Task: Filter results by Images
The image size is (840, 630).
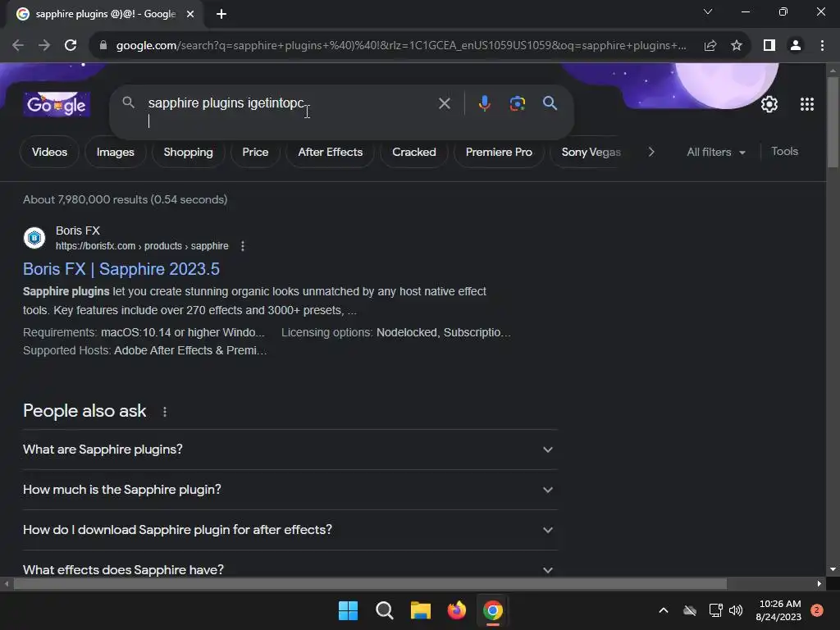Action: pyautogui.click(x=115, y=152)
